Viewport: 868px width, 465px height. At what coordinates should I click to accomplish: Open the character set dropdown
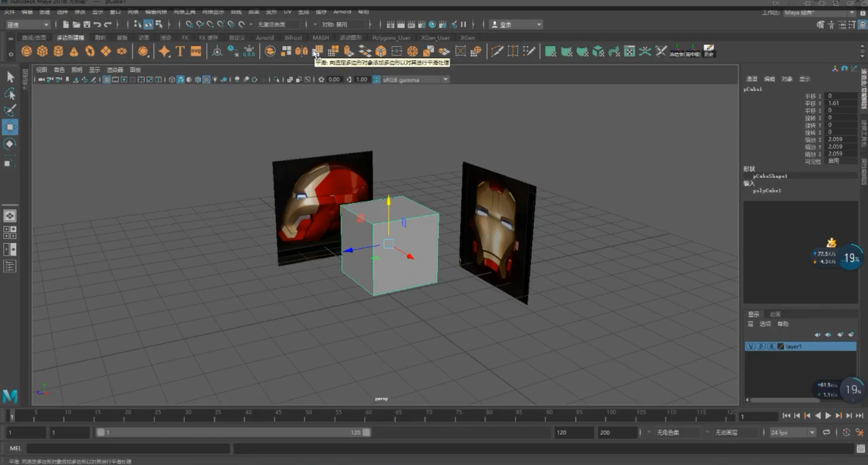tap(678, 432)
